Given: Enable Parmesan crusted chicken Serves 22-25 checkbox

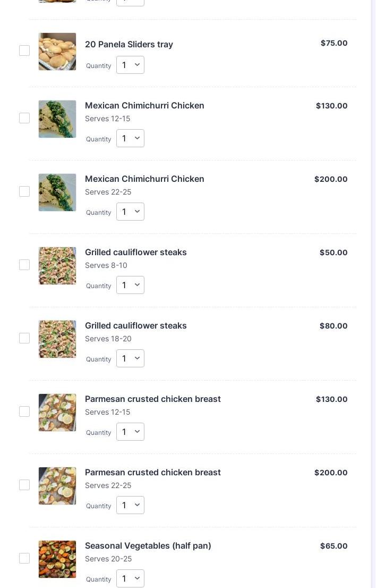Looking at the screenshot, I should (x=24, y=485).
